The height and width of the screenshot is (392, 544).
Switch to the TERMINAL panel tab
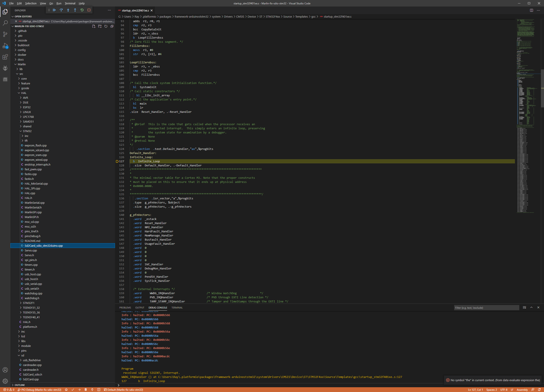177,308
